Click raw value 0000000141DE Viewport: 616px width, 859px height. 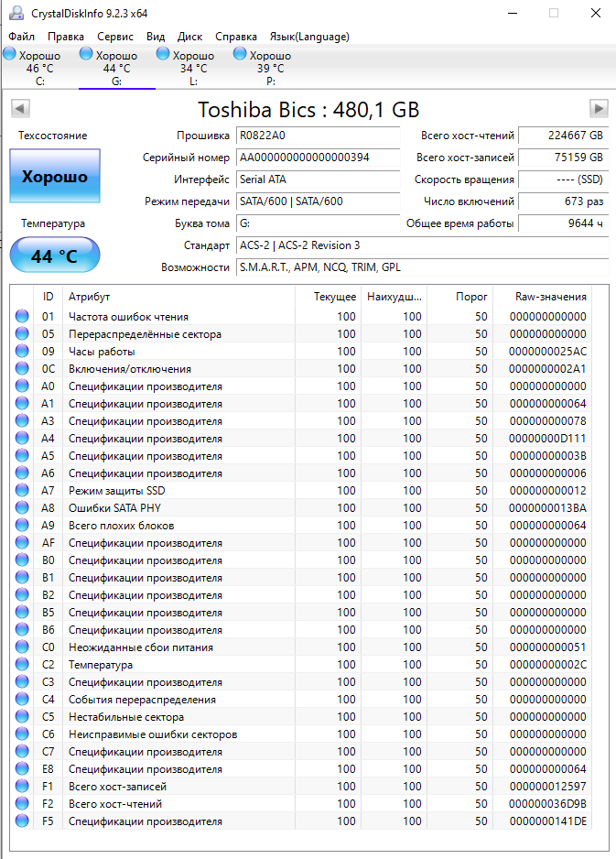coord(547,821)
